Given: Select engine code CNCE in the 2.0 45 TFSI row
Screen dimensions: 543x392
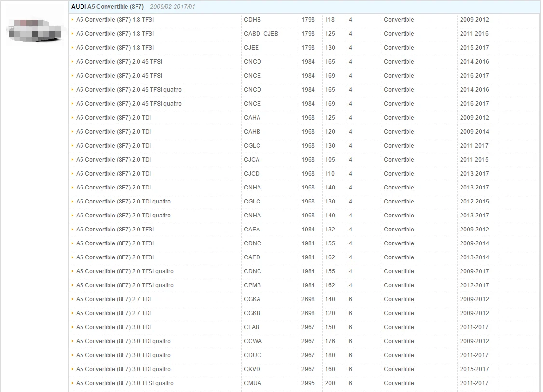Looking at the screenshot, I should [253, 76].
